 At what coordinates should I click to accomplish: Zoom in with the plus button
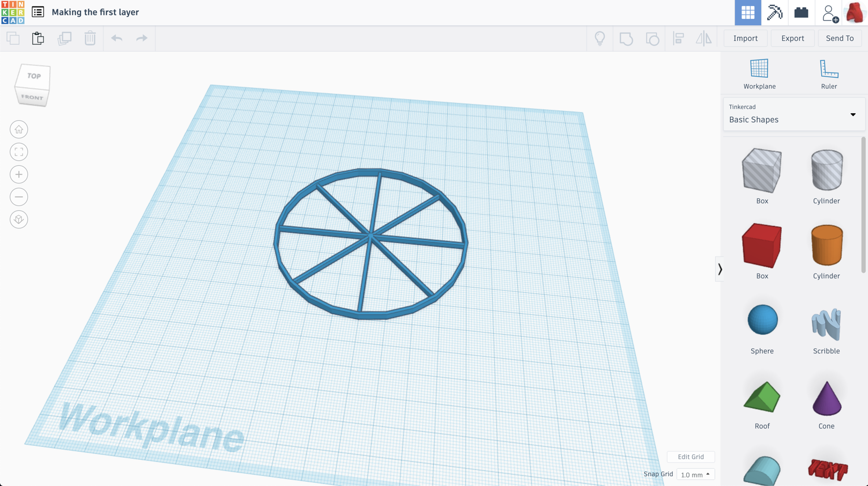19,174
